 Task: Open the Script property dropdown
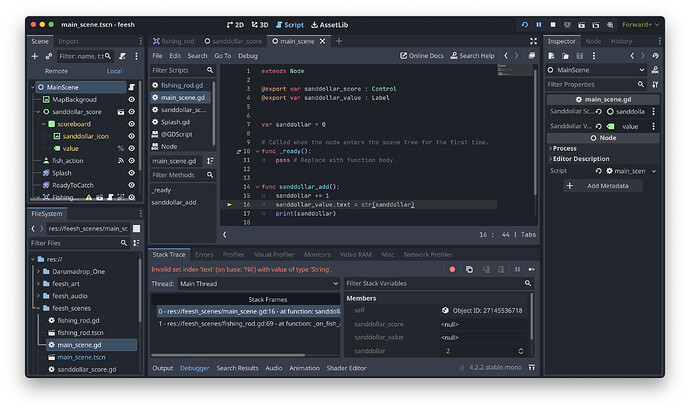tap(654, 171)
